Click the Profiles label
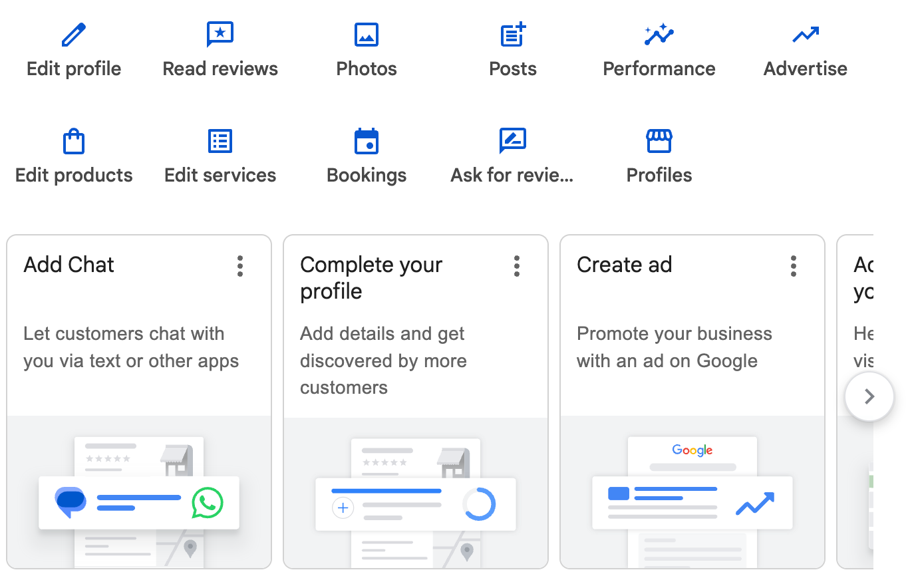Viewport: 910px width, 588px height. (659, 176)
